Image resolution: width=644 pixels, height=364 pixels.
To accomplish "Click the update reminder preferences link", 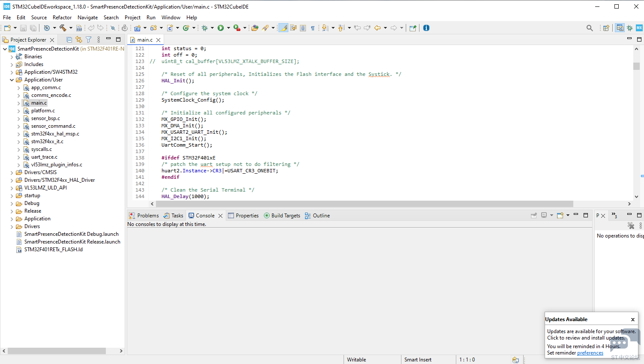I will click(x=590, y=353).
